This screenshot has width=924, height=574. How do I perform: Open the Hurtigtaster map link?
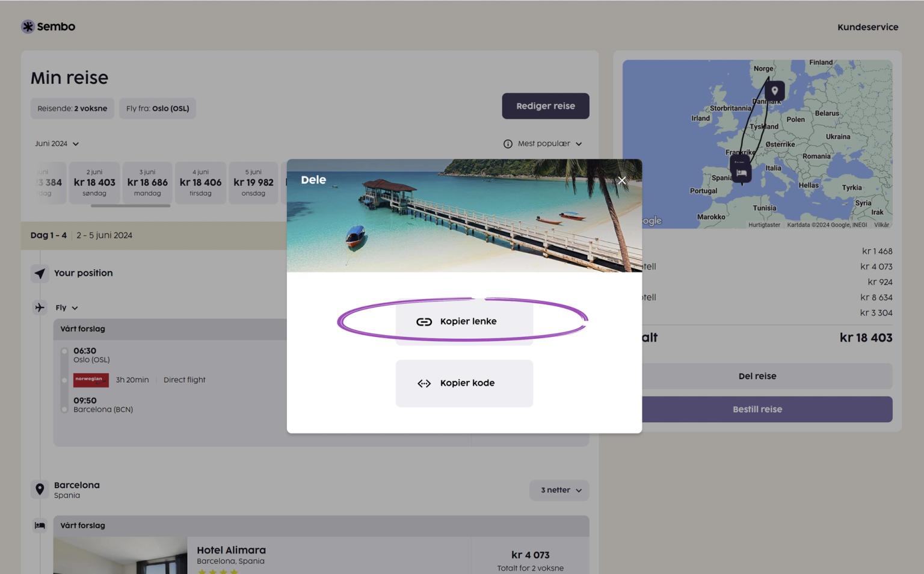click(764, 225)
